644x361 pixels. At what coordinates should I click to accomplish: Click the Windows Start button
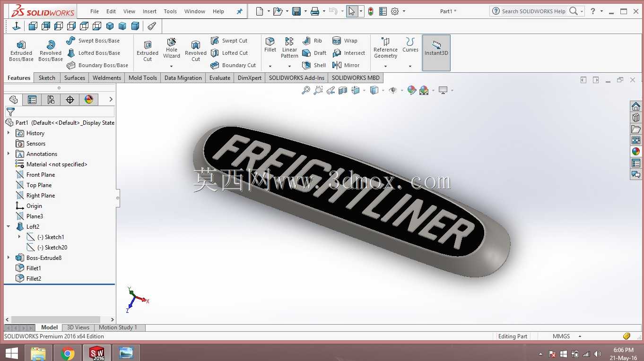[x=11, y=353]
